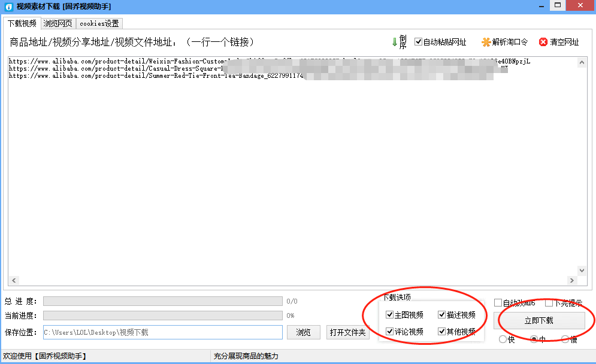
Task: Click the horizontal scrollbar right arrow
Action: pos(572,280)
